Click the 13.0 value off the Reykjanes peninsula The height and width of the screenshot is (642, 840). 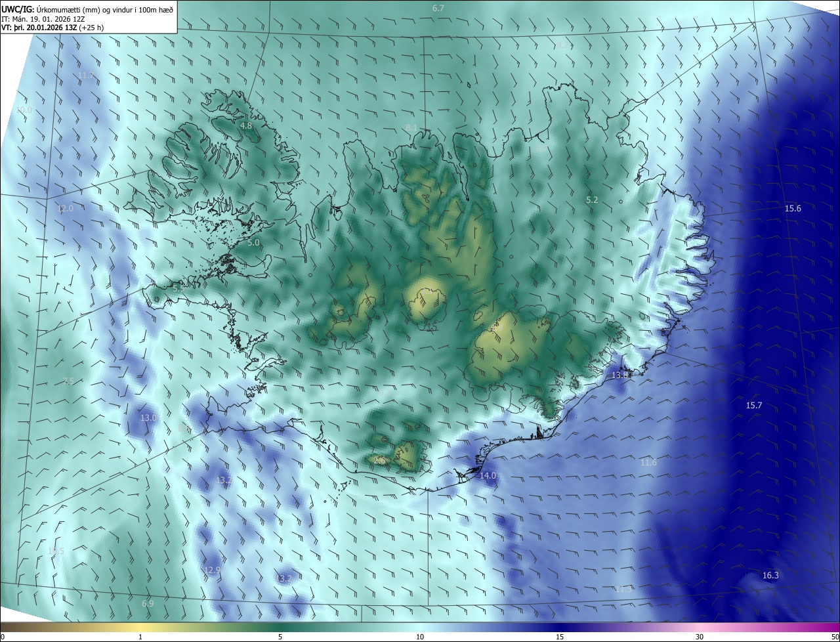(149, 418)
